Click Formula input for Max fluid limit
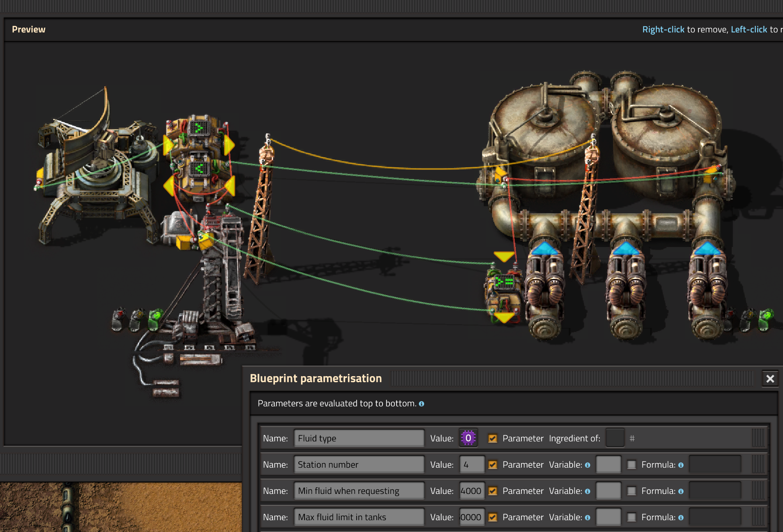 click(715, 517)
